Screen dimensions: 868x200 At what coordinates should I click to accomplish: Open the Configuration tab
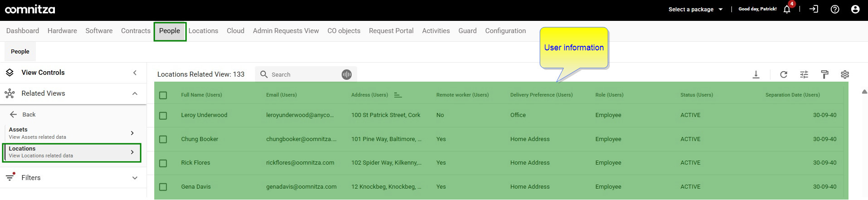(x=505, y=31)
